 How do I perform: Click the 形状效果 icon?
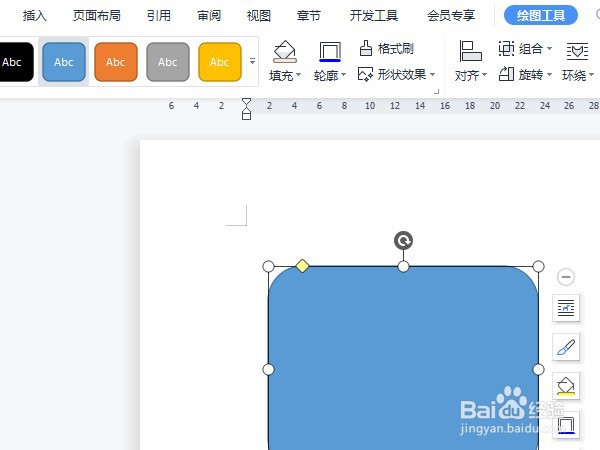(x=365, y=74)
